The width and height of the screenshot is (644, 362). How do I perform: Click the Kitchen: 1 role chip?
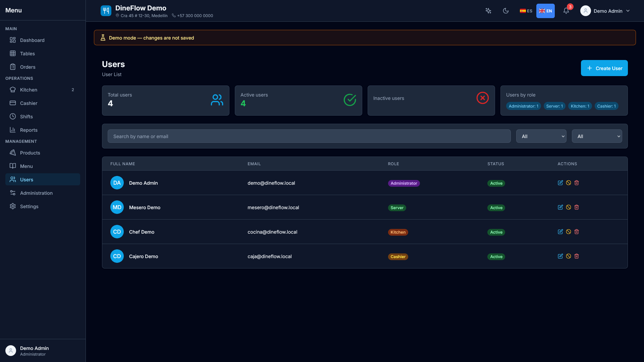point(580,106)
